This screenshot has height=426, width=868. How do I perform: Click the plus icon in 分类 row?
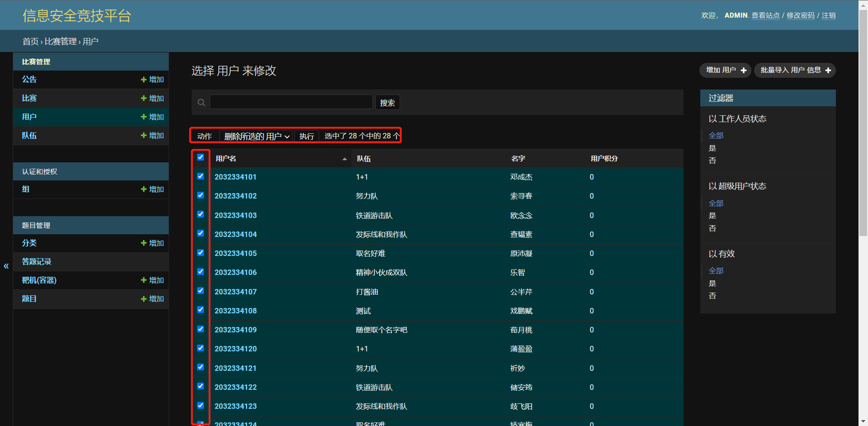pos(144,243)
